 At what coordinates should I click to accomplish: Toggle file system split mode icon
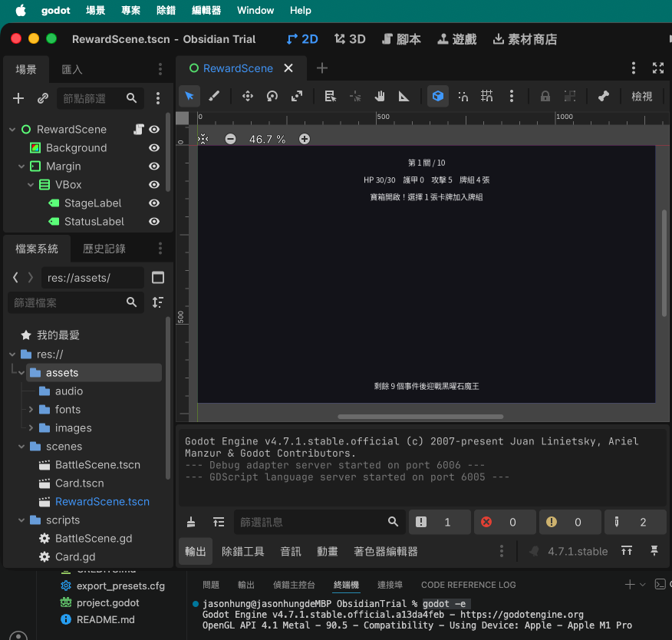[x=158, y=277]
